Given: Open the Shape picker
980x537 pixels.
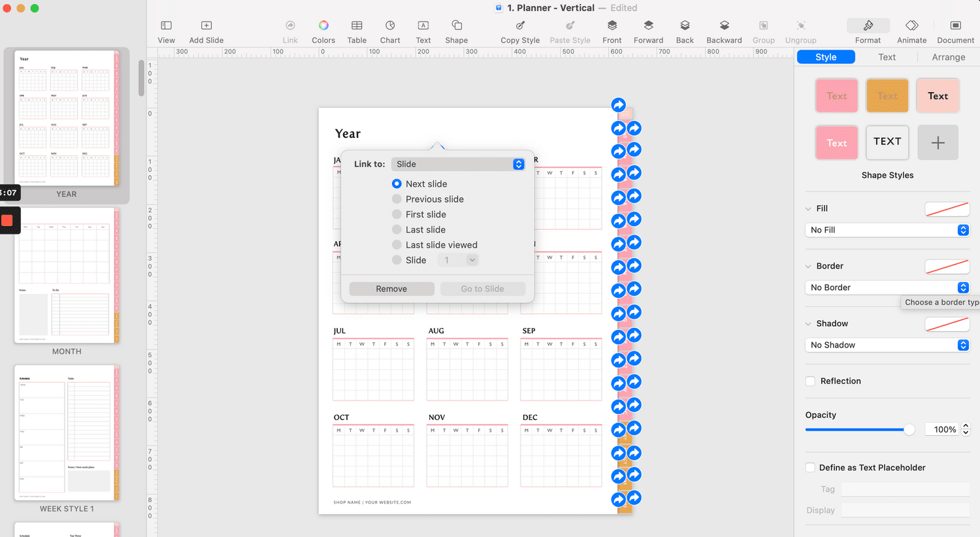Looking at the screenshot, I should coord(456,29).
